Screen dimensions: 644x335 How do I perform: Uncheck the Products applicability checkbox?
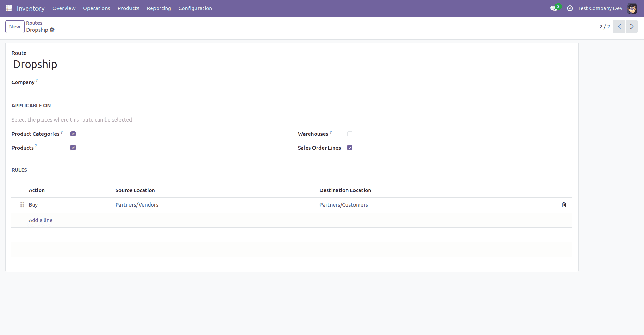(73, 147)
